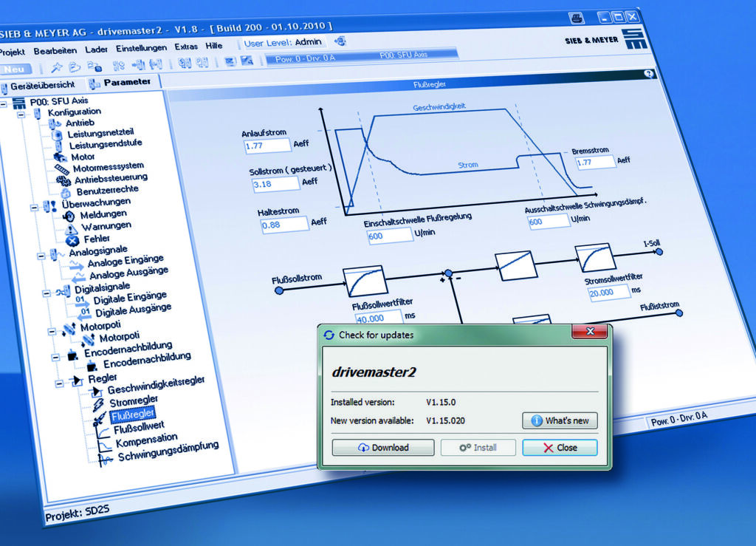Select Digitale Eingänge in the tree
Screen dimensions: 756x546
click(130, 298)
